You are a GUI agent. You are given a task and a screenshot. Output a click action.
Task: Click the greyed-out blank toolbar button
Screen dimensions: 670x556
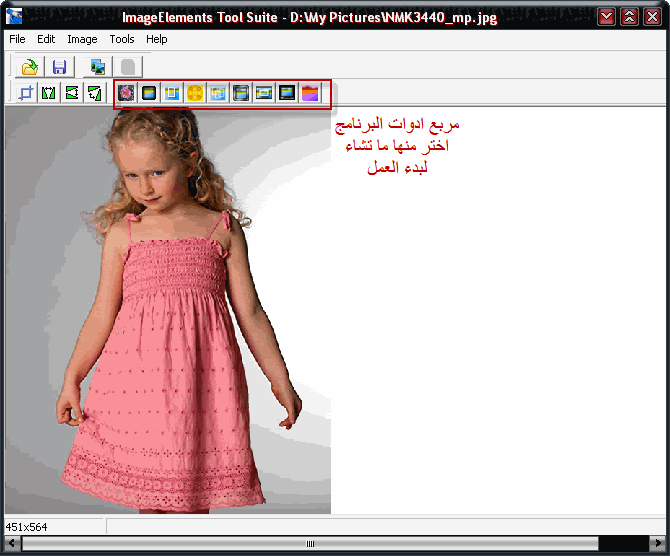(128, 67)
